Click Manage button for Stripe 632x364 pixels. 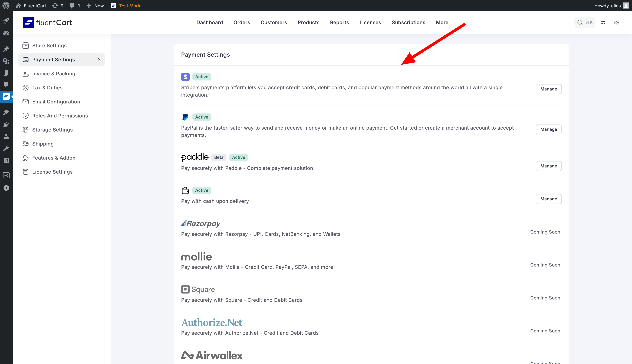pyautogui.click(x=548, y=89)
